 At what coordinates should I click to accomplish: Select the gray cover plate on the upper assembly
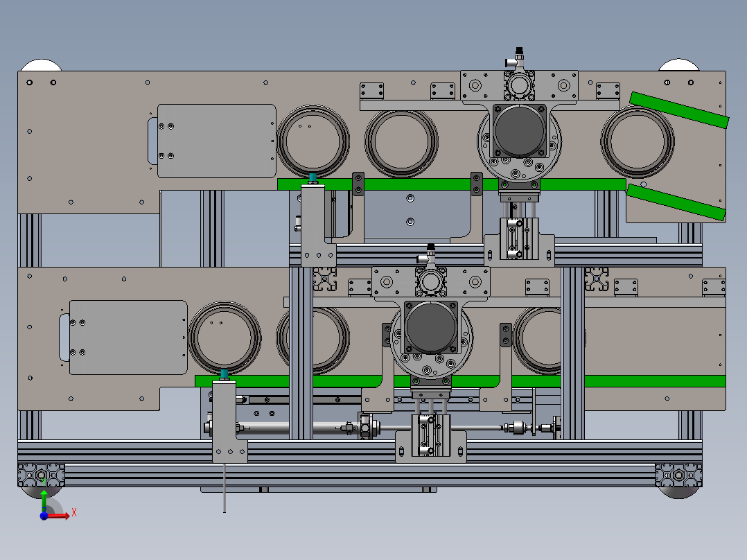pos(217,141)
